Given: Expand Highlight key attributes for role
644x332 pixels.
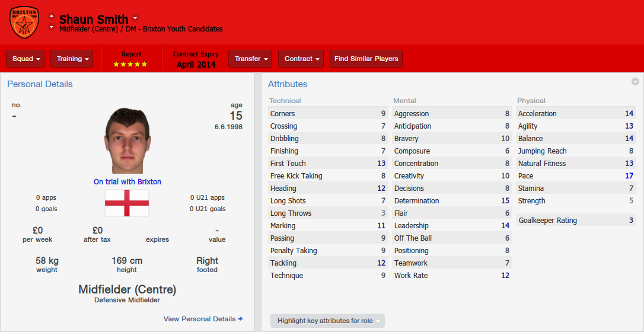Looking at the screenshot, I should (327, 321).
